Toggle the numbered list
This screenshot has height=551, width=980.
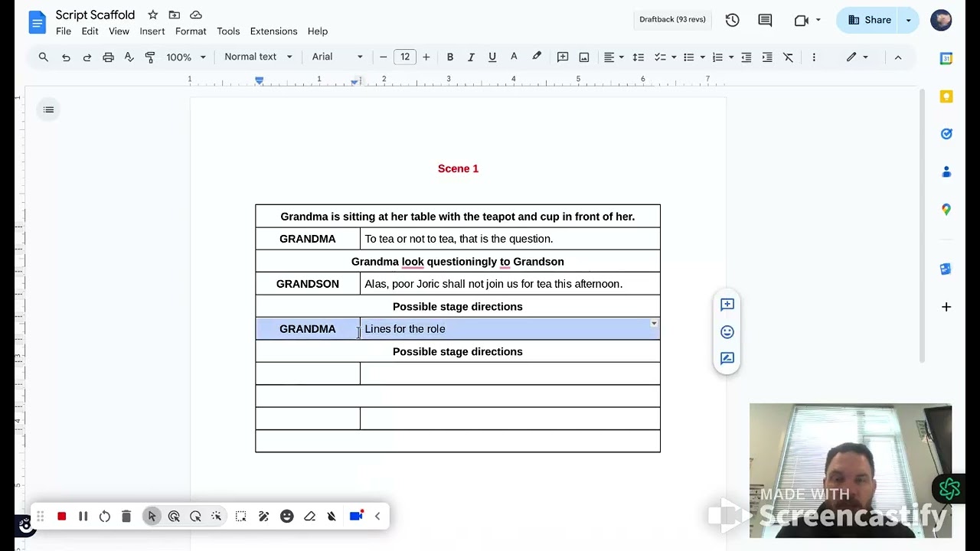coord(717,57)
